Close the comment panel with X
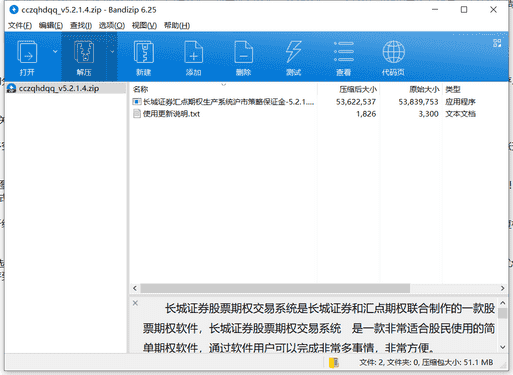The width and height of the screenshot is (513, 375). pos(135,303)
